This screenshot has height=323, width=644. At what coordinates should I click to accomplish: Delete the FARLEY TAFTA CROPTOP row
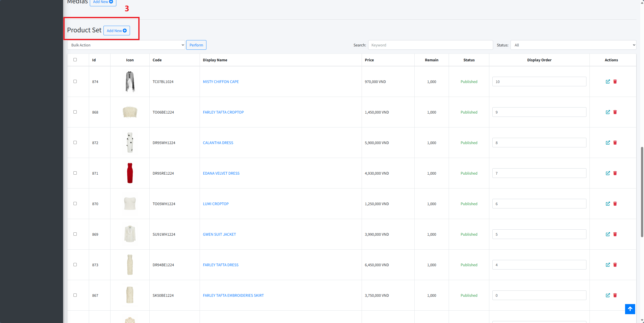(x=615, y=112)
